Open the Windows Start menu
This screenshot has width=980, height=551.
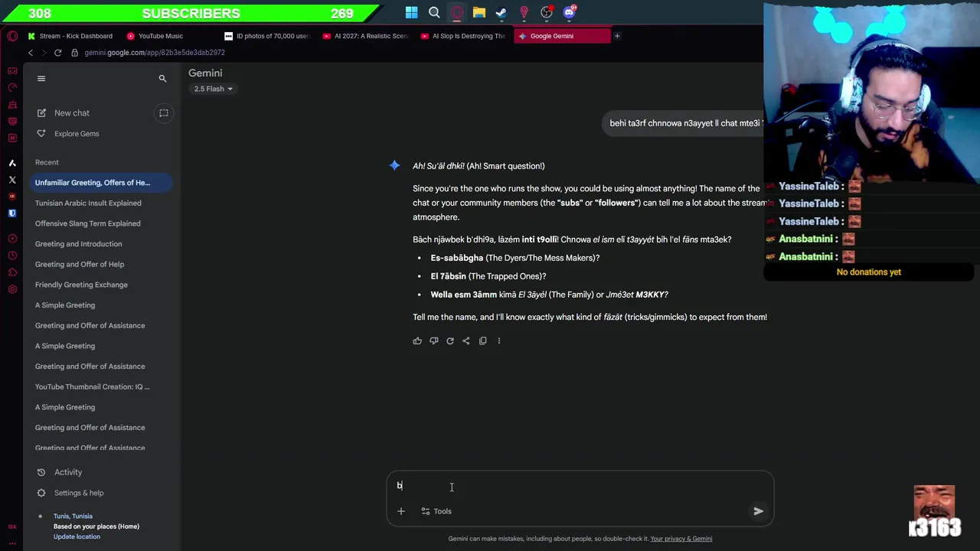[412, 12]
